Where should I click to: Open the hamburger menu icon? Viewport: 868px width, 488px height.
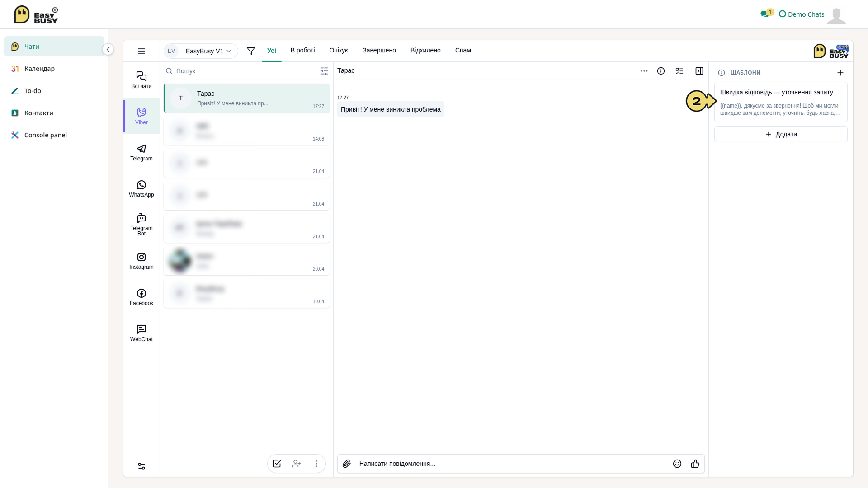(142, 51)
